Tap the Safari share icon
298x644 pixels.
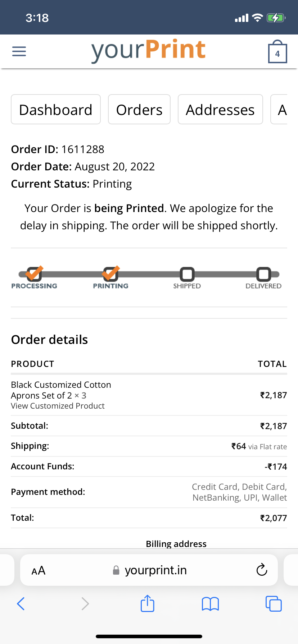[148, 603]
